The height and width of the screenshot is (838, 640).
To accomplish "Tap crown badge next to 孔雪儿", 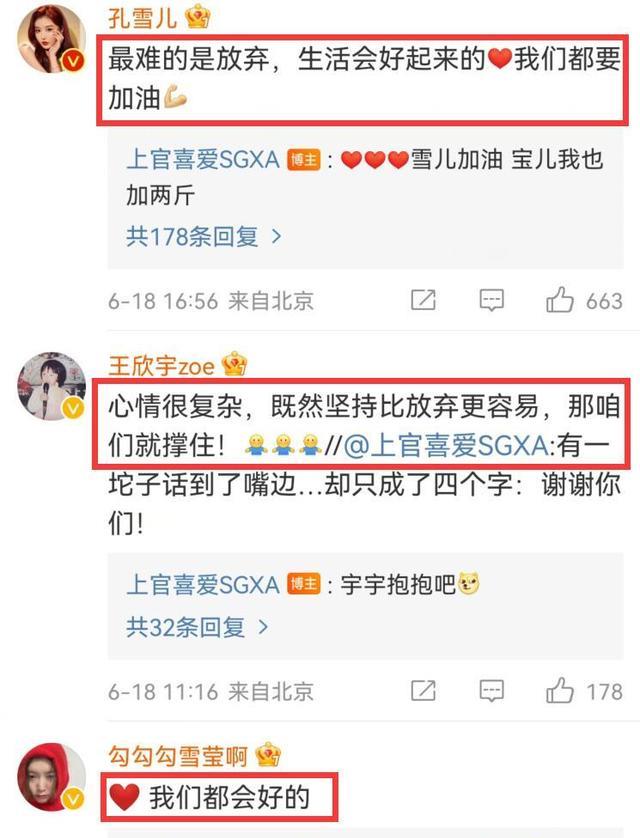I will [x=198, y=18].
